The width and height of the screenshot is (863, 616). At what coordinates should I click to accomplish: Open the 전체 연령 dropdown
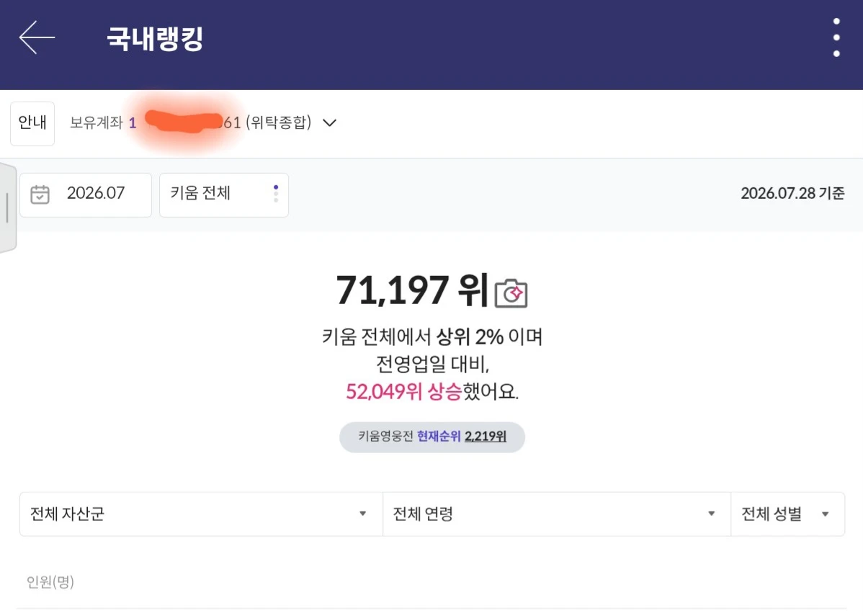pyautogui.click(x=556, y=514)
